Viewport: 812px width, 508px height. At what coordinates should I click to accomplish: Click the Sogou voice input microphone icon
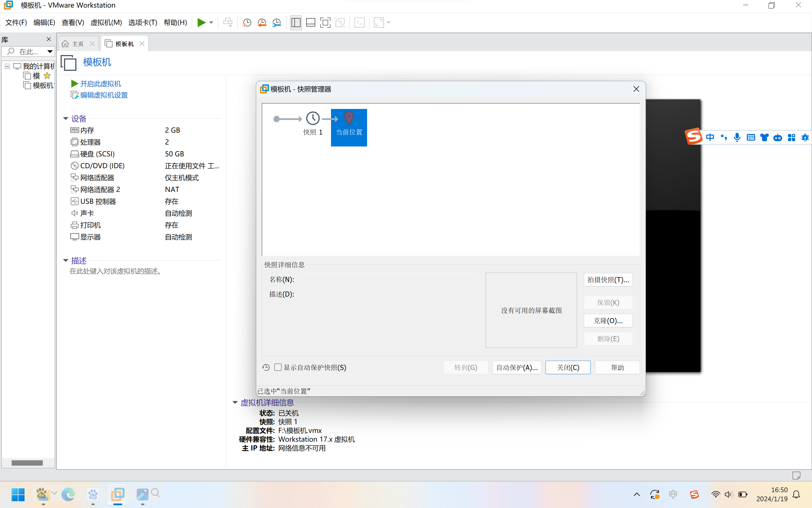pos(737,137)
